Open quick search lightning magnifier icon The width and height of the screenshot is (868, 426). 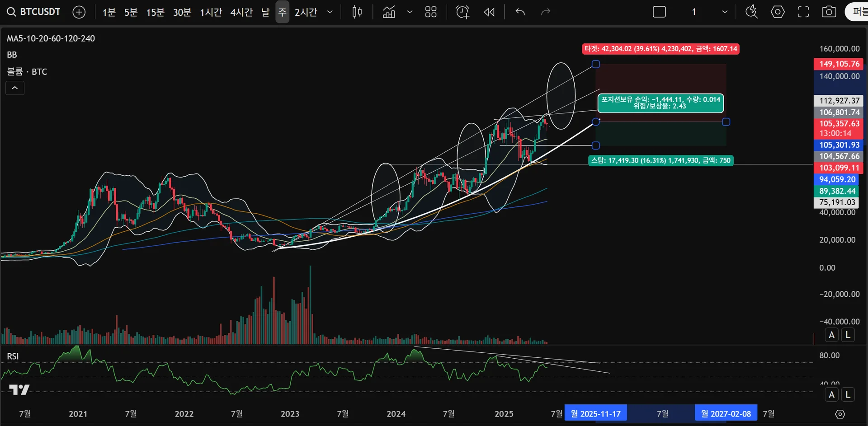[x=751, y=12]
